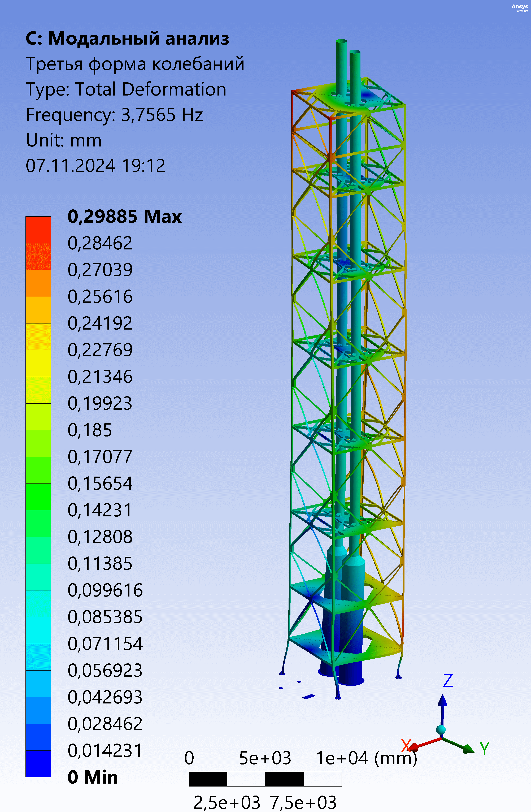Click the top of the taller chimney pipe
The height and width of the screenshot is (812, 531).
tap(341, 42)
